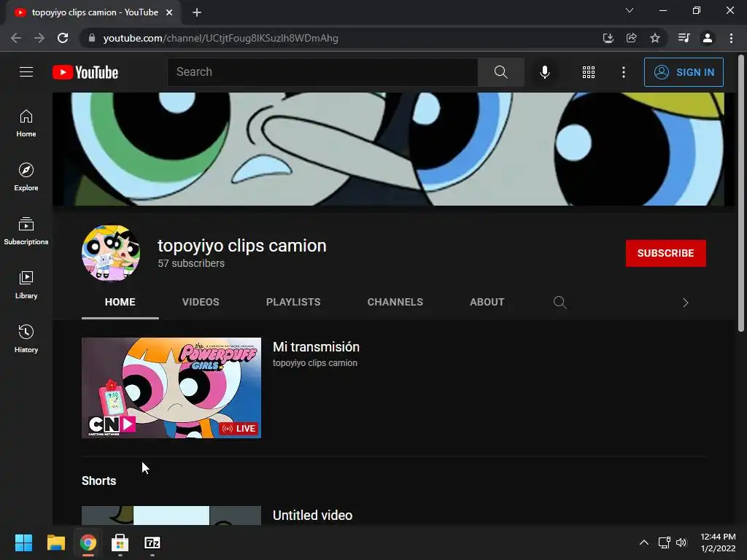
Task: Click the YouTube logo
Action: [85, 72]
